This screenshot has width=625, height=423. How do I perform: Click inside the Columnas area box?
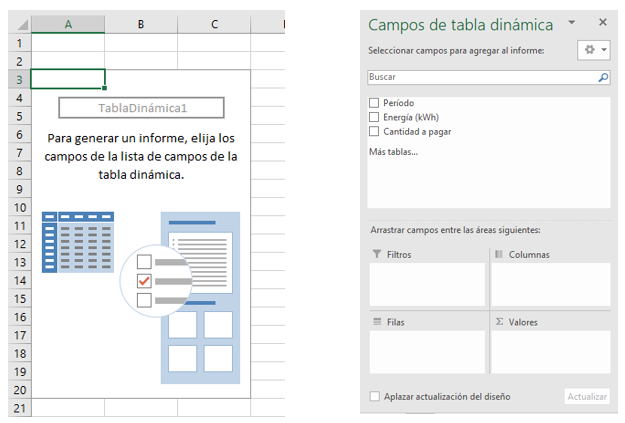coord(551,284)
